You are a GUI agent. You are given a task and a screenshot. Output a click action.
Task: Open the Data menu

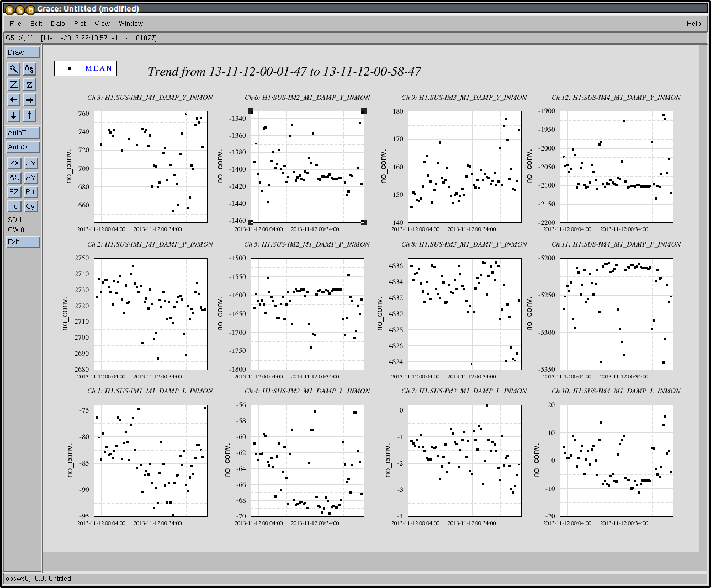coord(57,24)
